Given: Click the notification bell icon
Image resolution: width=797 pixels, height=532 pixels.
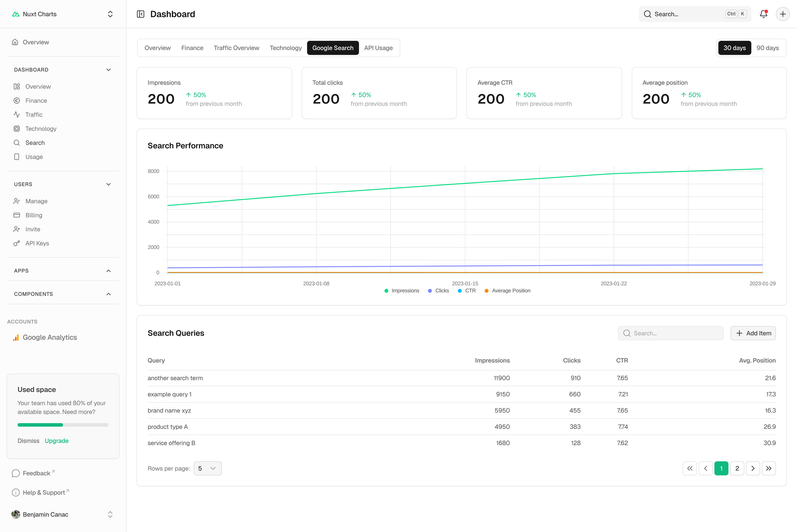Looking at the screenshot, I should coord(763,14).
